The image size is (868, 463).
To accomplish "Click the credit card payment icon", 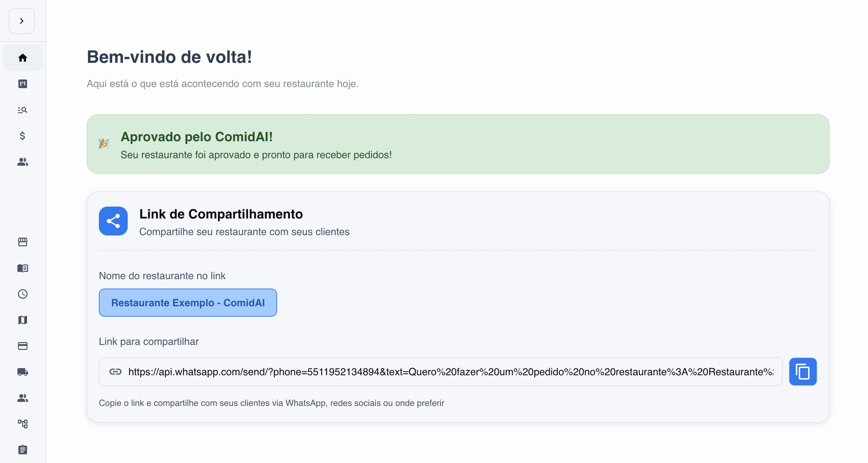I will coord(22,346).
